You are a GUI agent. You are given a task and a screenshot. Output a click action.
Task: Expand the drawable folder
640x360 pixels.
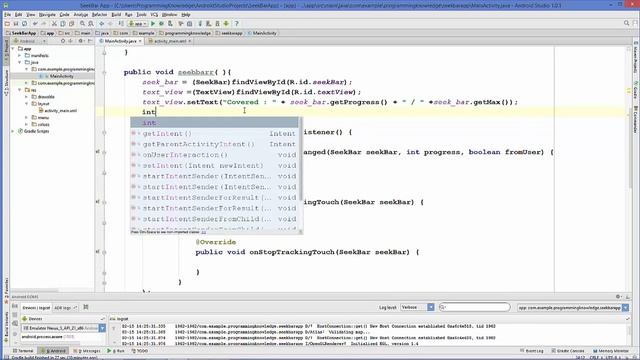click(x=27, y=97)
